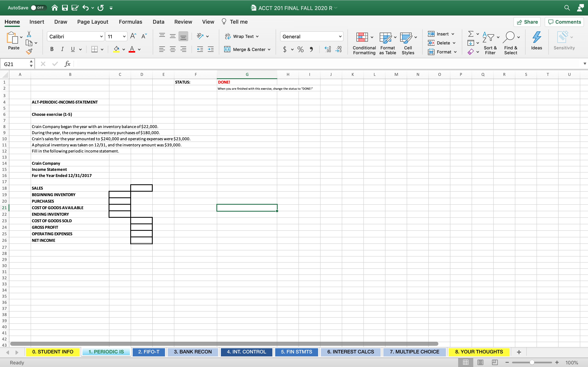Viewport: 588px width, 367px height.
Task: Apply bold formatting to selection
Action: (52, 49)
